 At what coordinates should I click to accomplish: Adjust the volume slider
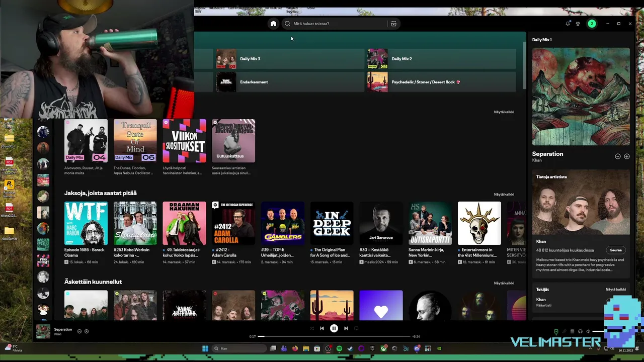click(x=599, y=331)
